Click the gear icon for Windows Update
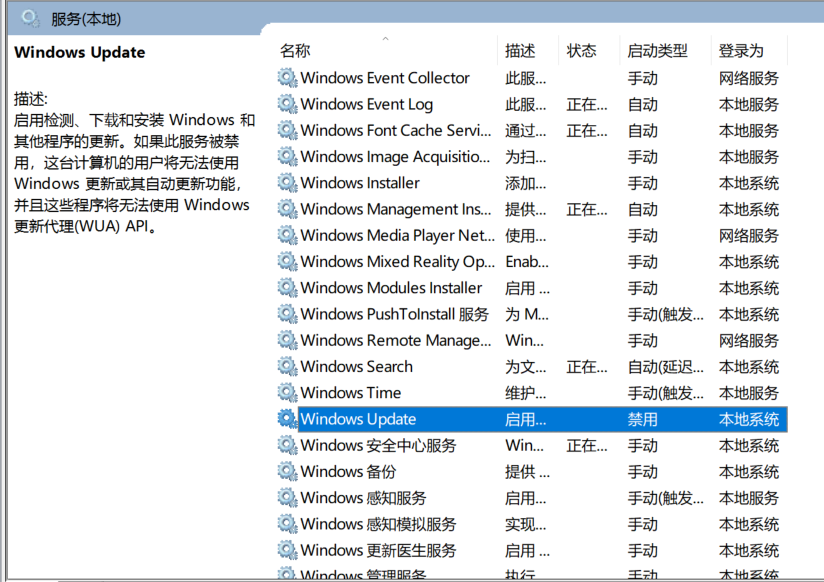This screenshot has width=824, height=582. pyautogui.click(x=287, y=419)
